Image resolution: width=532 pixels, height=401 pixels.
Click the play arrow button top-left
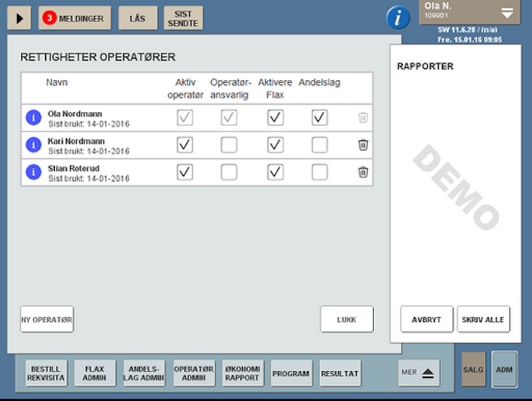coord(19,18)
